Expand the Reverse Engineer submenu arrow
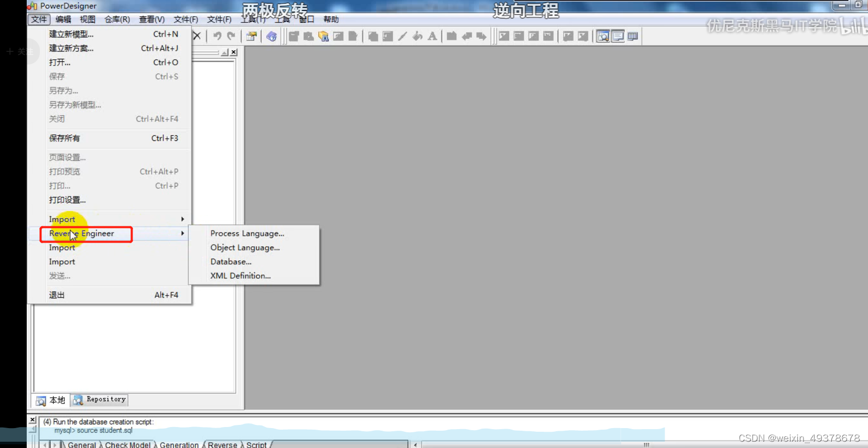The height and width of the screenshot is (448, 868). 182,233
